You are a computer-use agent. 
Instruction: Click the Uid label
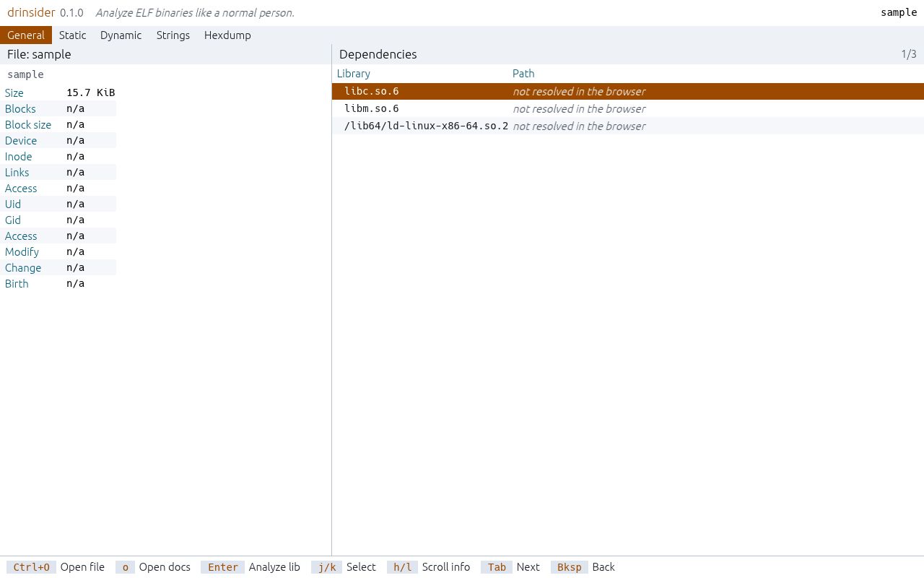click(13, 204)
